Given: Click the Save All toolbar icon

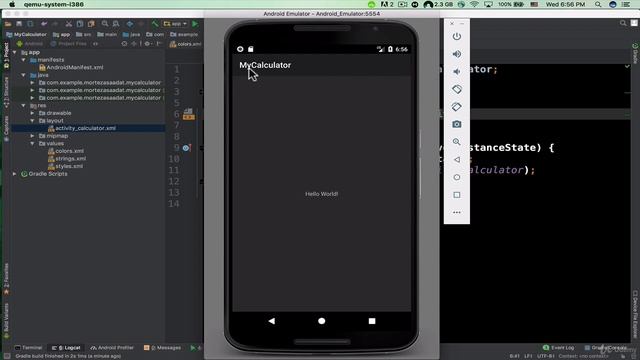Looking at the screenshot, I should tap(19, 24).
